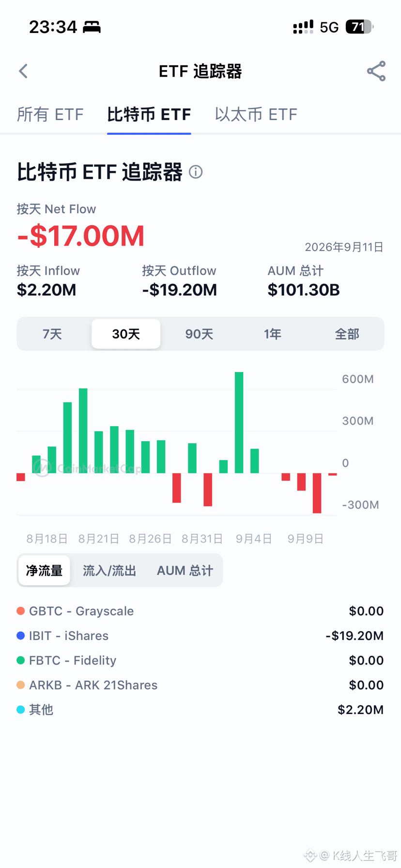
Task: Choose the 全部 time range
Action: [x=347, y=334]
